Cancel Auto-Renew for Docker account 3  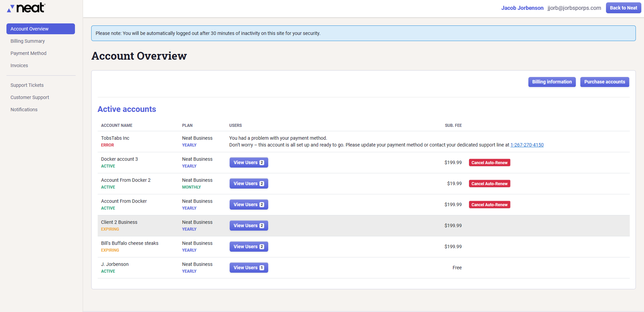point(489,162)
